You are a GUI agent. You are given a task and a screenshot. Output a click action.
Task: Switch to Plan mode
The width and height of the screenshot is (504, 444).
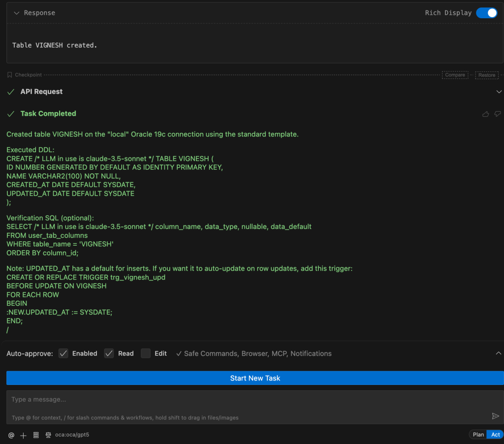(478, 435)
